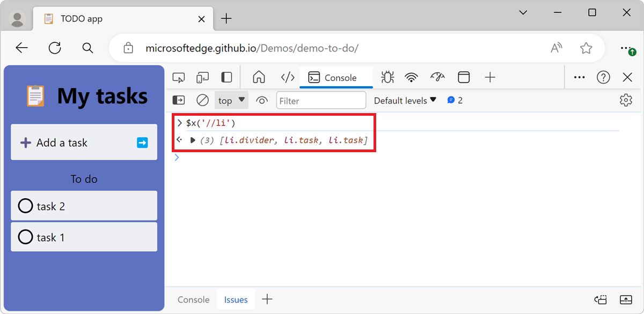Open the Performance tool icon
This screenshot has width=644, height=314.
pyautogui.click(x=437, y=77)
